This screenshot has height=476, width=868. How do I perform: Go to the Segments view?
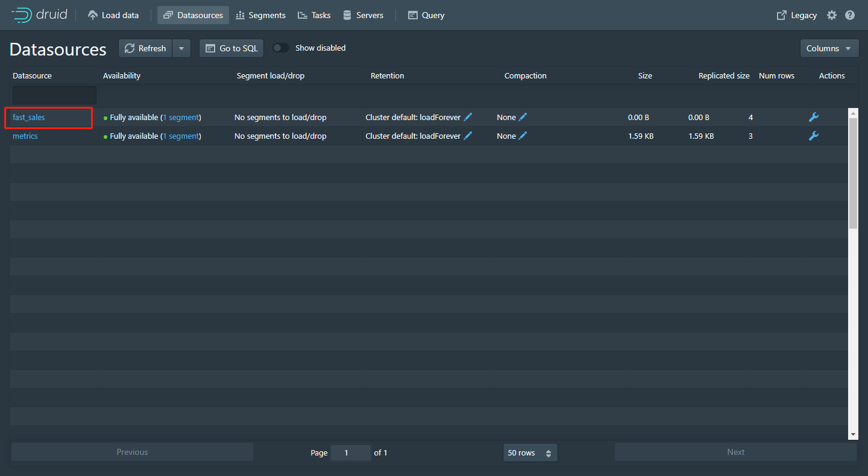[x=260, y=15]
